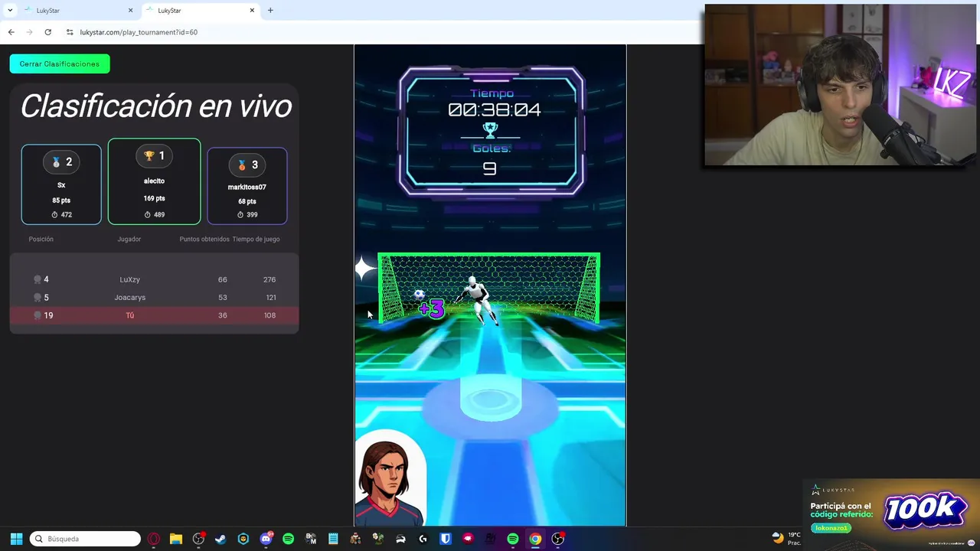Image resolution: width=980 pixels, height=551 pixels.
Task: Click the 66 points value for LuXzy
Action: click(x=223, y=280)
